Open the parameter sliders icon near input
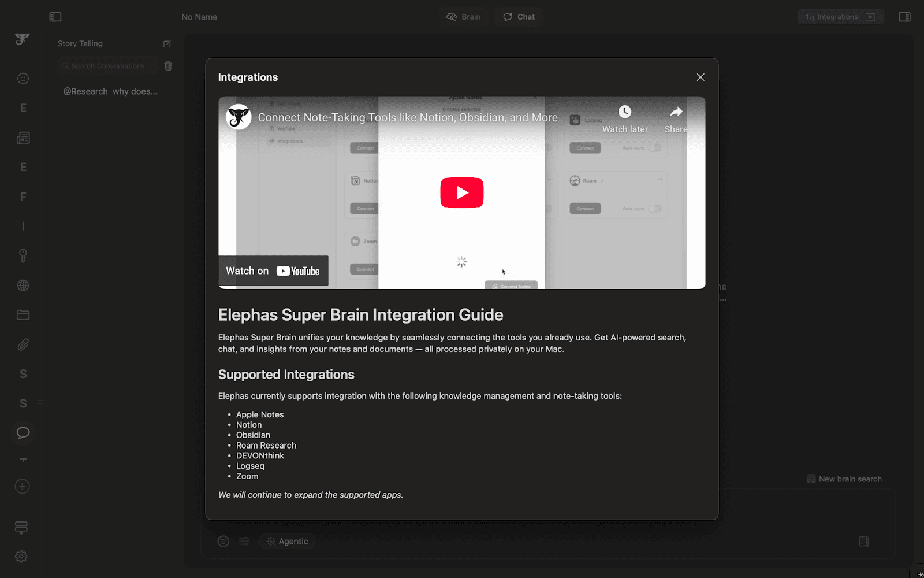The height and width of the screenshot is (578, 924). click(x=244, y=542)
